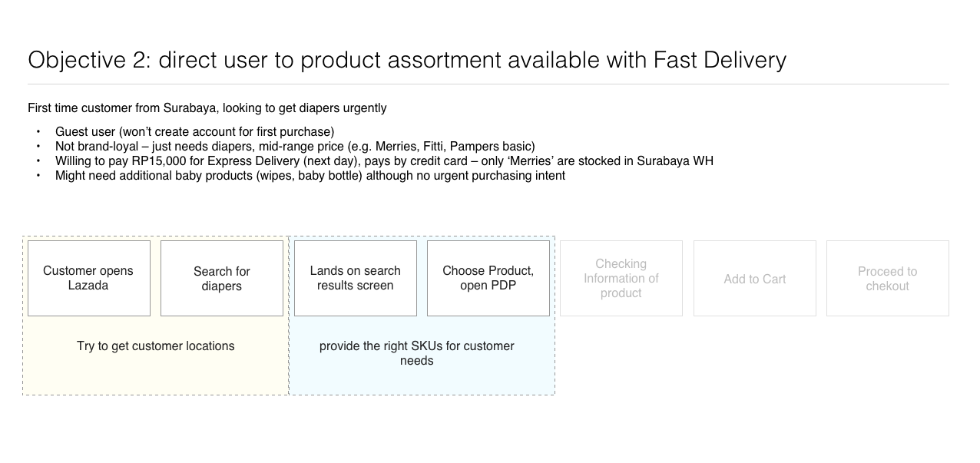This screenshot has height=463, width=980.
Task: Click the horizontal divider line under the title
Action: pos(488,84)
